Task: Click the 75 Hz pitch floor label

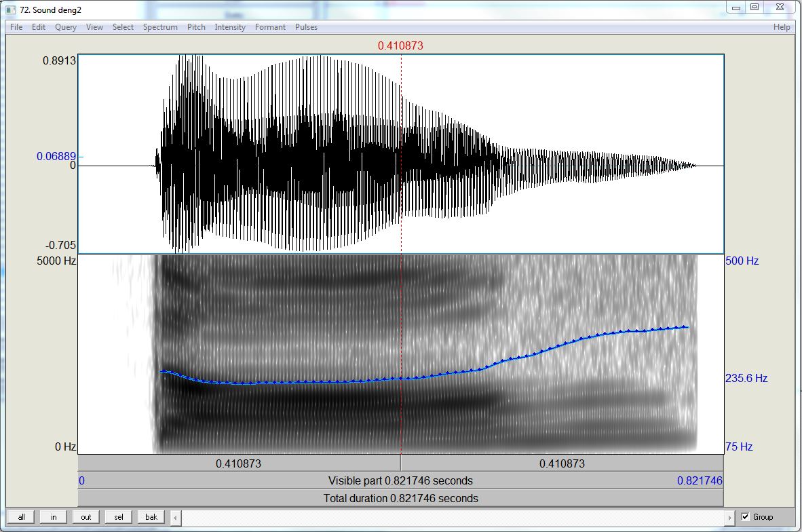Action: pyautogui.click(x=739, y=446)
